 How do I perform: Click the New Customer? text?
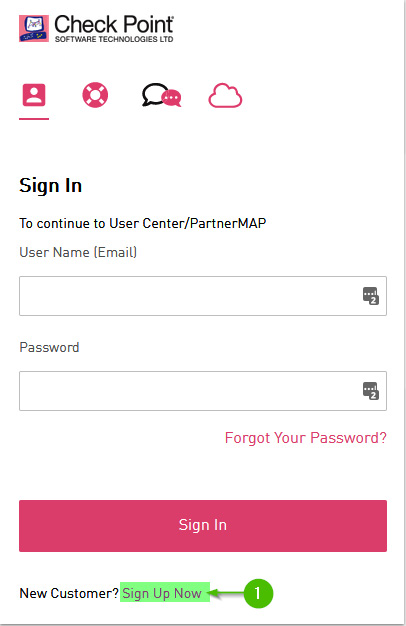click(x=69, y=594)
